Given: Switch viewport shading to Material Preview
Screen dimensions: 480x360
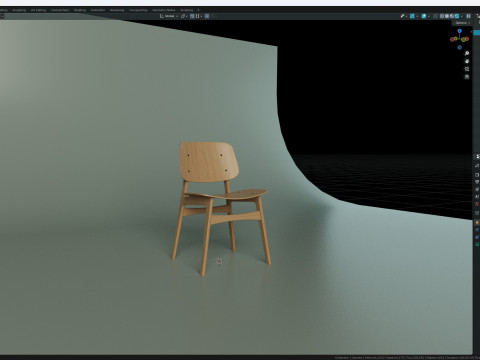Looking at the screenshot, I should tap(452, 16).
